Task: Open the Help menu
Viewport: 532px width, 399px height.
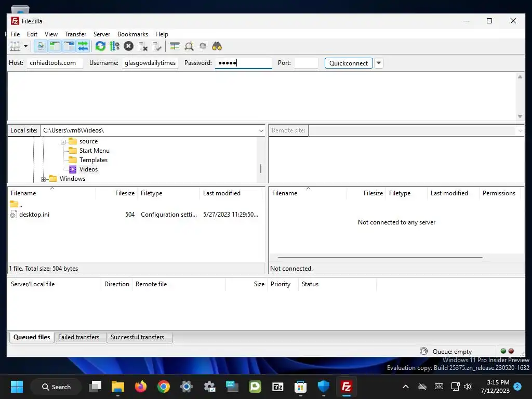Action: (x=162, y=34)
